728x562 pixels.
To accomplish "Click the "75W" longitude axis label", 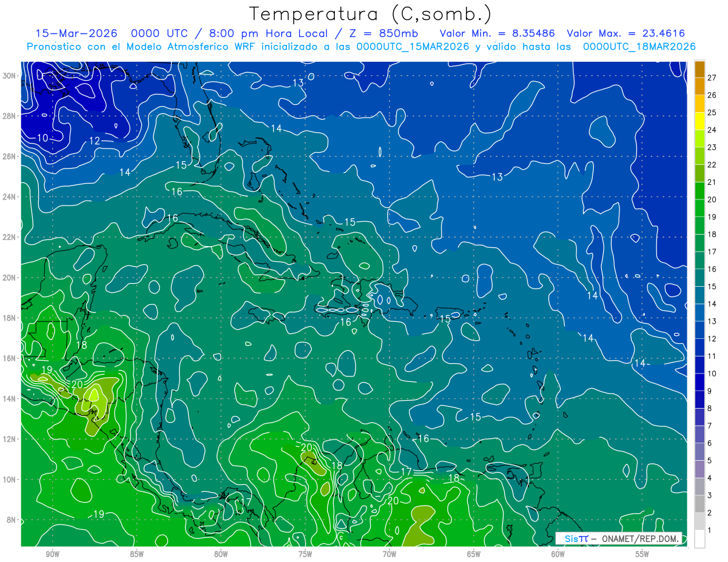I will click(x=305, y=555).
